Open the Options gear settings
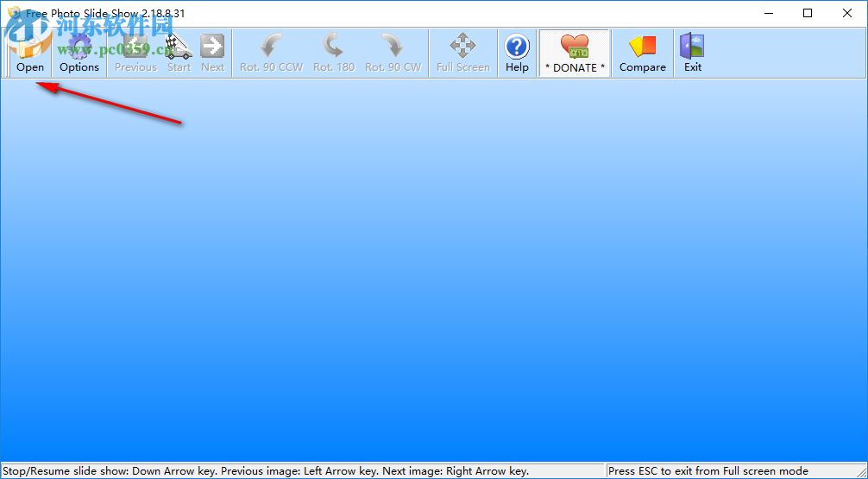This screenshot has height=479, width=868. (x=79, y=54)
